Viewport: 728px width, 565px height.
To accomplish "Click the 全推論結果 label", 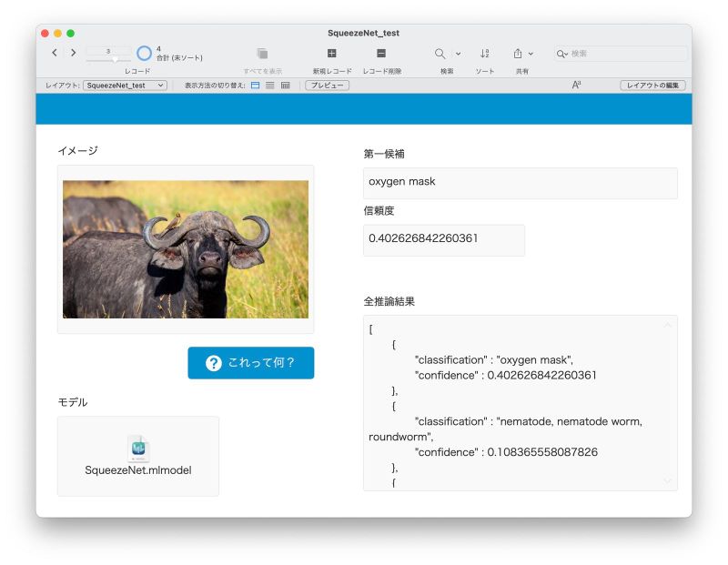I will pyautogui.click(x=389, y=301).
